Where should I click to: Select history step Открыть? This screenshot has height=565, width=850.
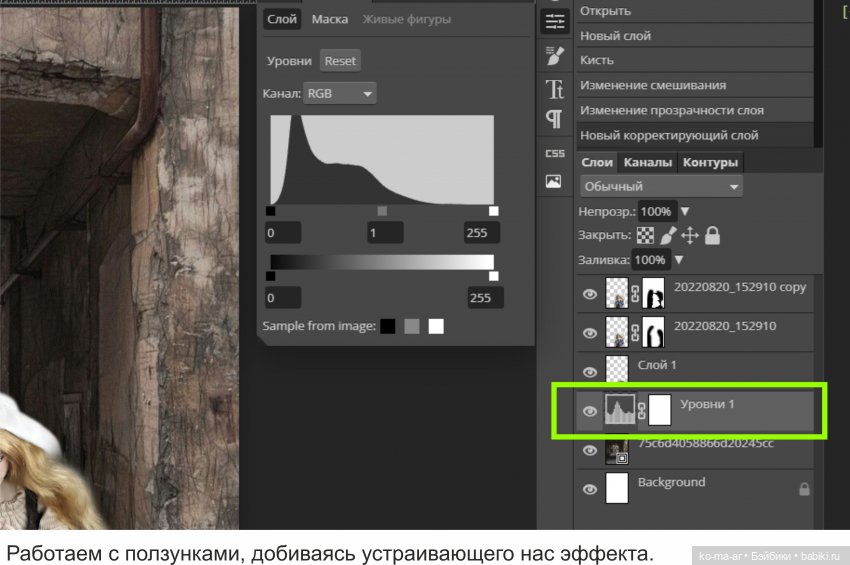pos(694,11)
